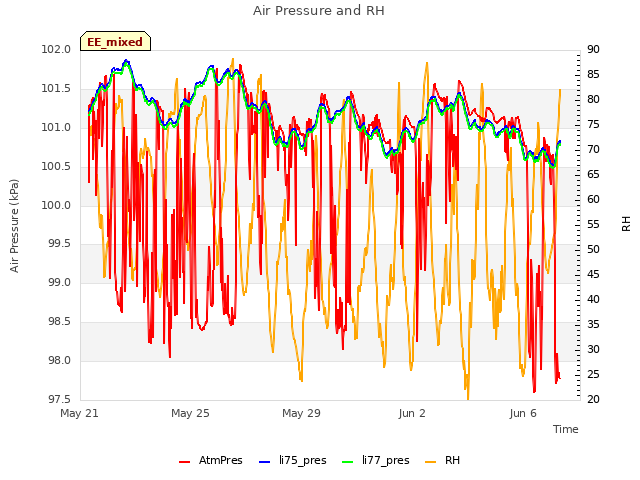
Task: Click the 80 RH axis label
Action: click(x=593, y=100)
